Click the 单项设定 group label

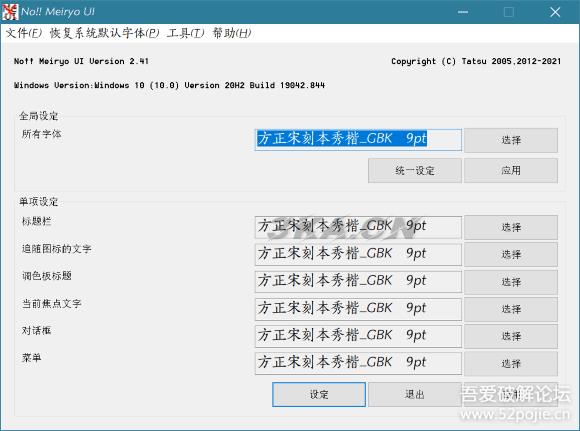click(38, 202)
